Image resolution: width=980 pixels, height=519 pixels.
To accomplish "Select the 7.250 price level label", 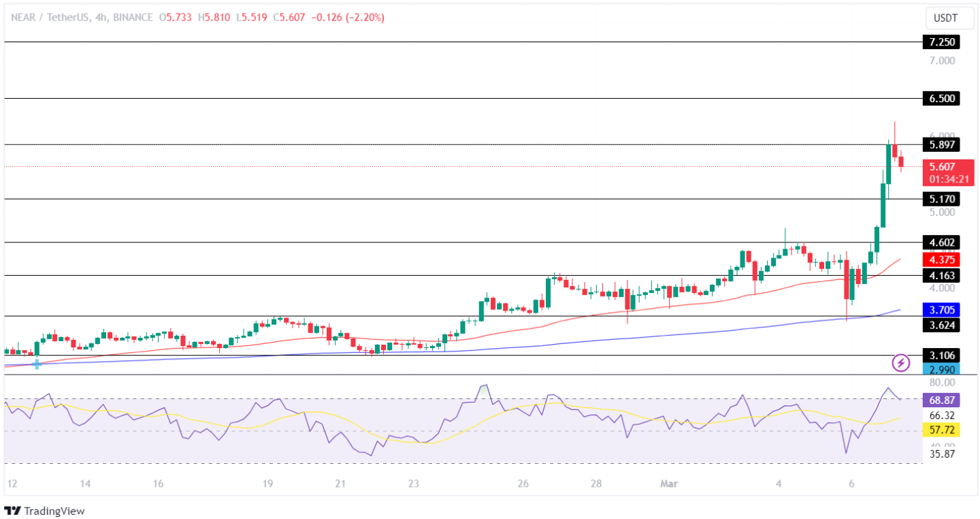I will click(x=941, y=42).
